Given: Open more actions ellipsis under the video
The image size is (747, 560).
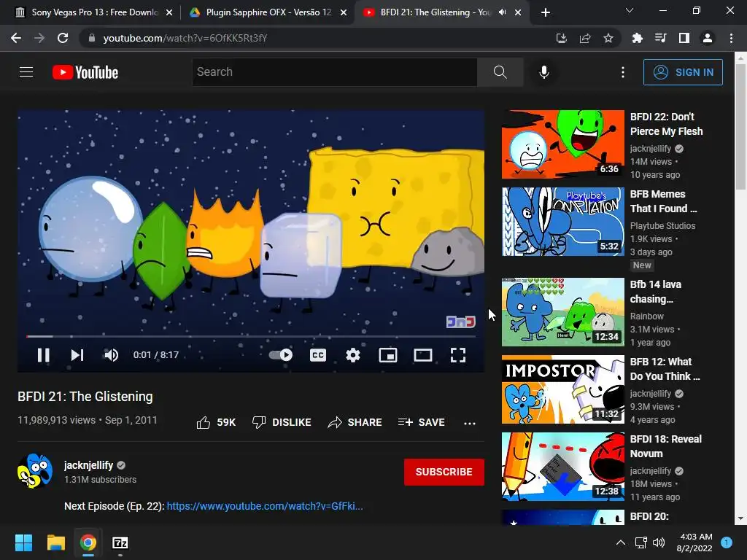Looking at the screenshot, I should point(470,423).
